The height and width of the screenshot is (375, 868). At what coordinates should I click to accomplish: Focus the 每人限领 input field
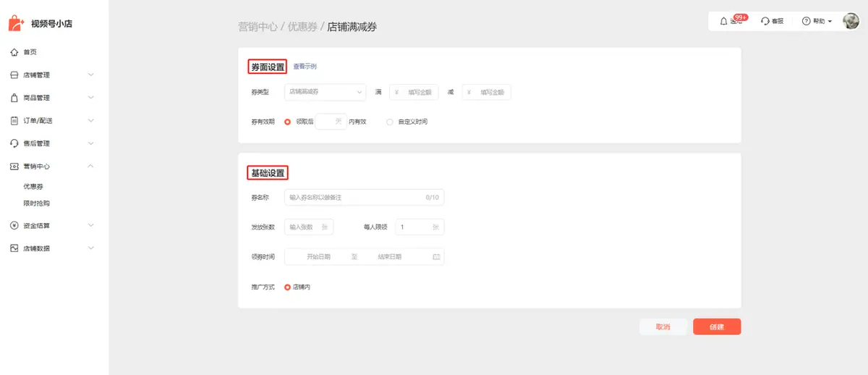point(419,227)
